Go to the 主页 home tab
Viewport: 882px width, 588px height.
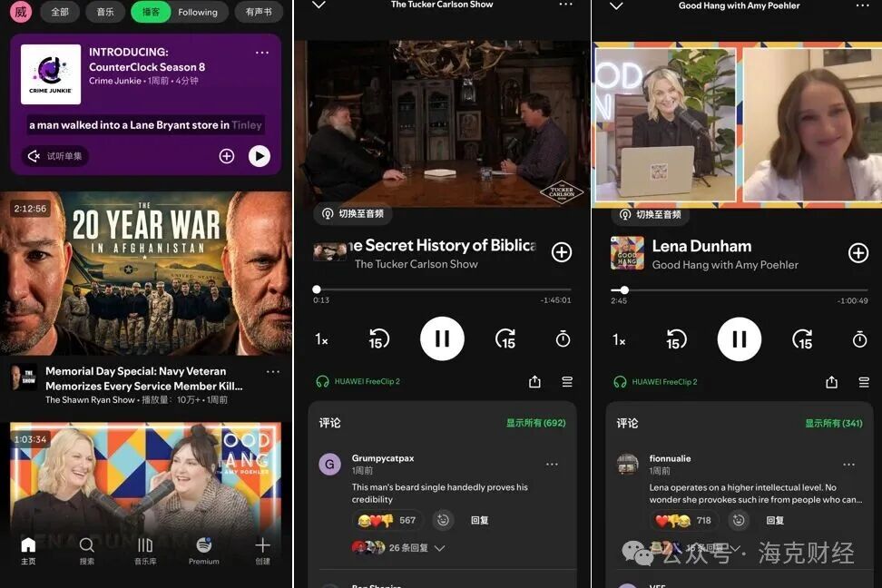[28, 551]
